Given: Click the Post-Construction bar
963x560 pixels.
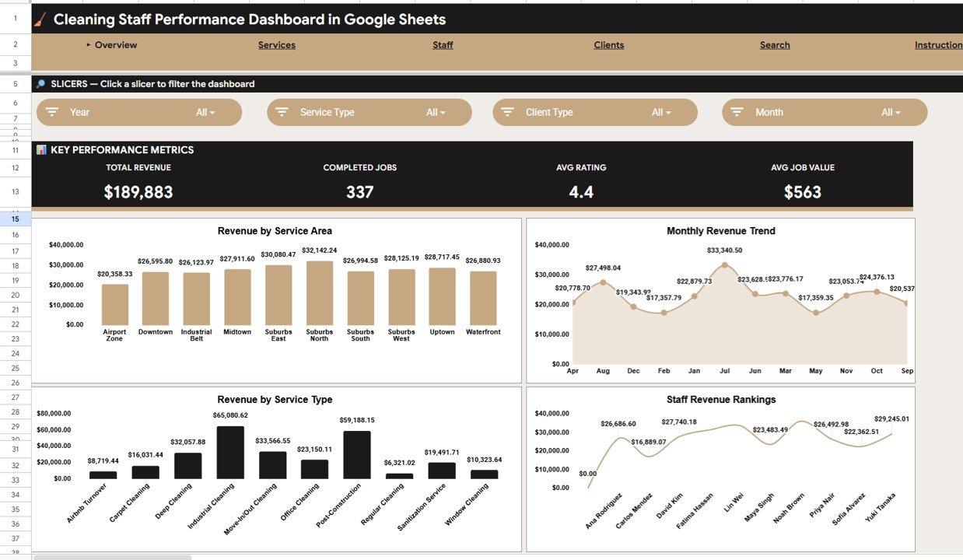Looking at the screenshot, I should click(x=357, y=455).
